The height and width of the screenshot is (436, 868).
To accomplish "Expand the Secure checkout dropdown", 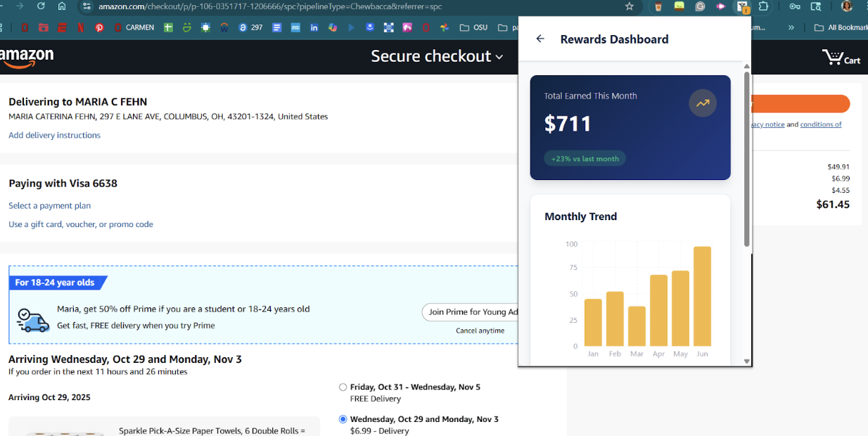I will pyautogui.click(x=437, y=56).
